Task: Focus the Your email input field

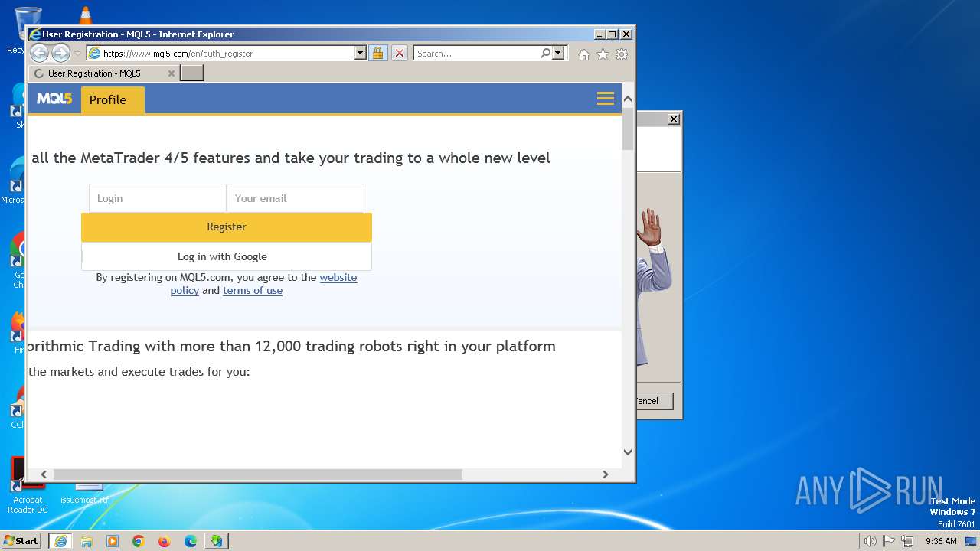Action: [296, 198]
